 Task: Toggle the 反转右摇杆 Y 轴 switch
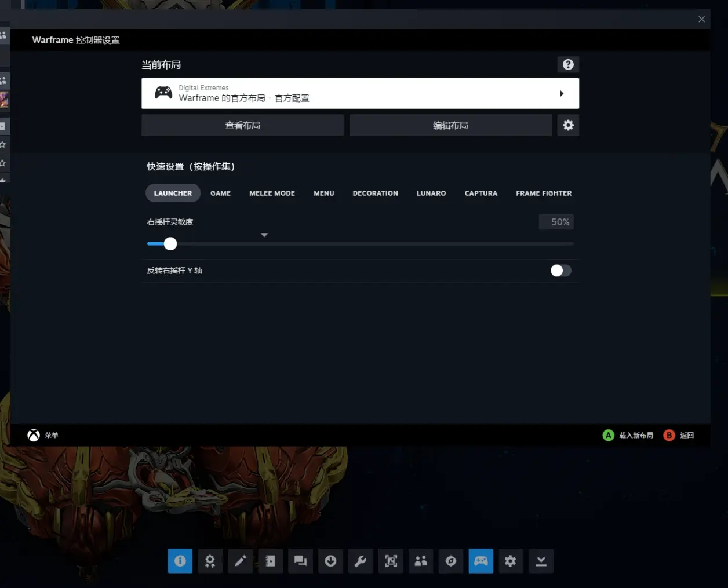click(x=560, y=271)
